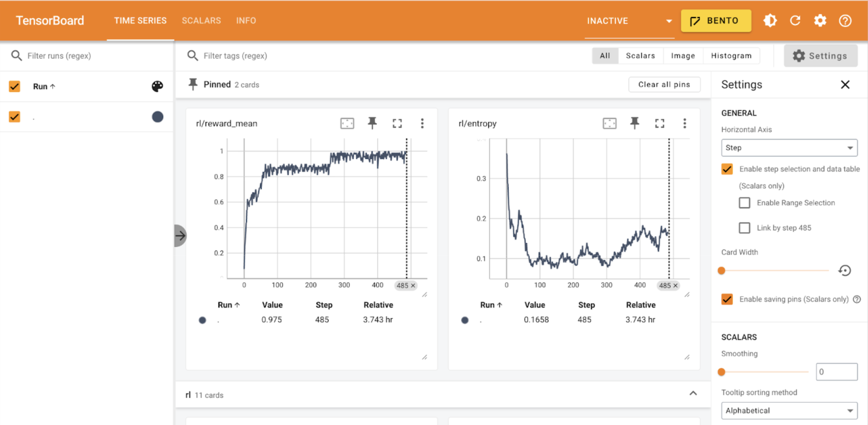Screen dimensions: 868x425
Task: Open Horizontal Axis Step dropdown
Action: tap(789, 148)
